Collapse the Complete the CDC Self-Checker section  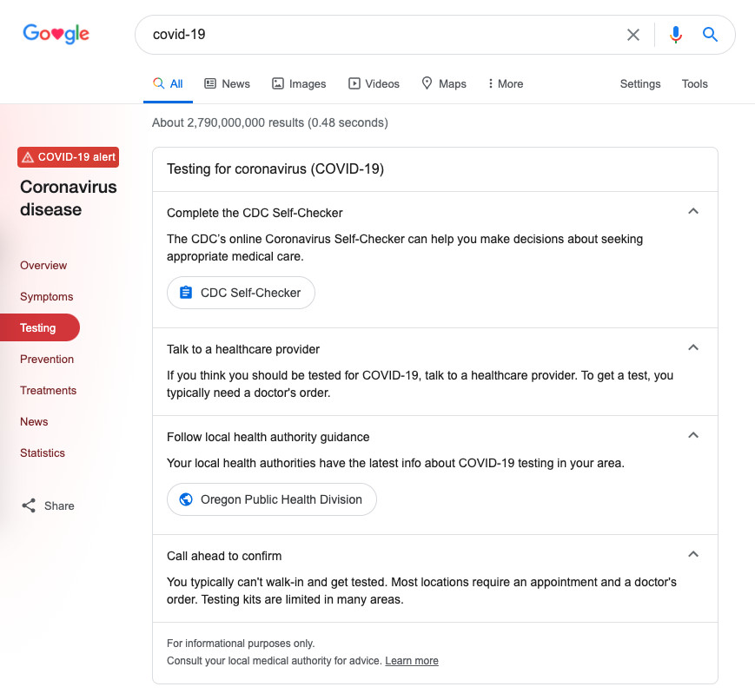[692, 211]
